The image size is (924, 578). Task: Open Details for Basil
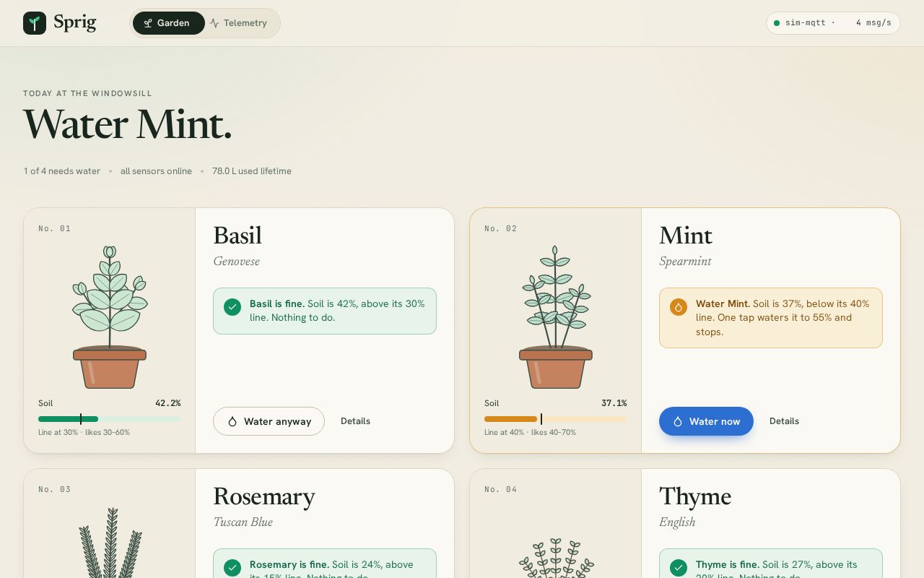tap(355, 421)
